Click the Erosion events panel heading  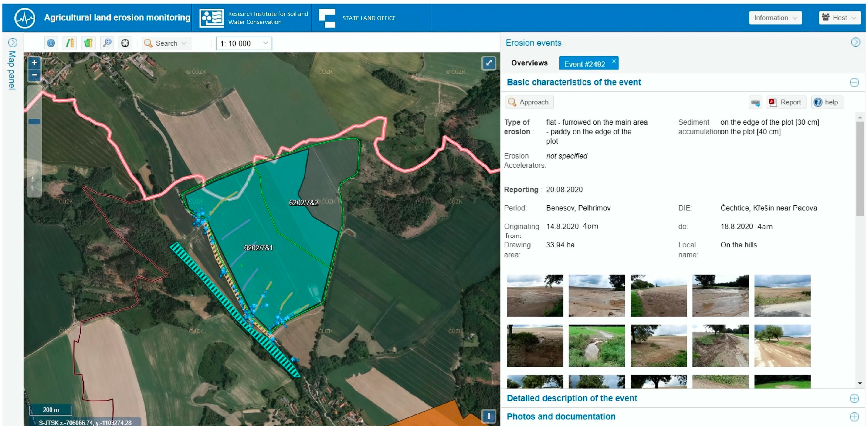533,43
